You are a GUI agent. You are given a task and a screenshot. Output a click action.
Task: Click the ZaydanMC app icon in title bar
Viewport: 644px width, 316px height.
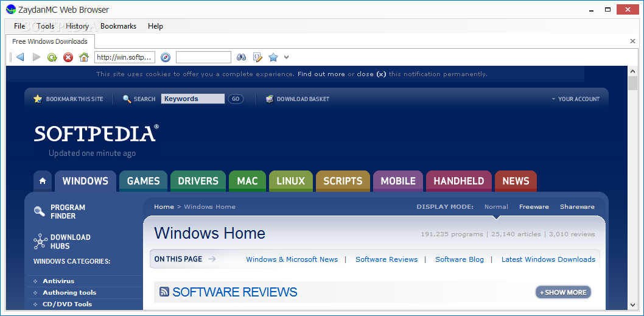11,10
